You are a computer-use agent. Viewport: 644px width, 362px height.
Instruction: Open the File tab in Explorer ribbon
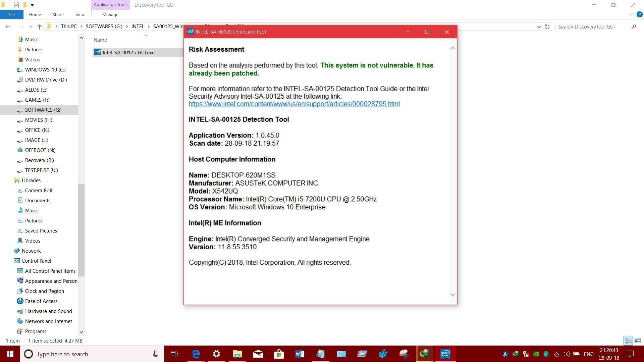point(11,14)
